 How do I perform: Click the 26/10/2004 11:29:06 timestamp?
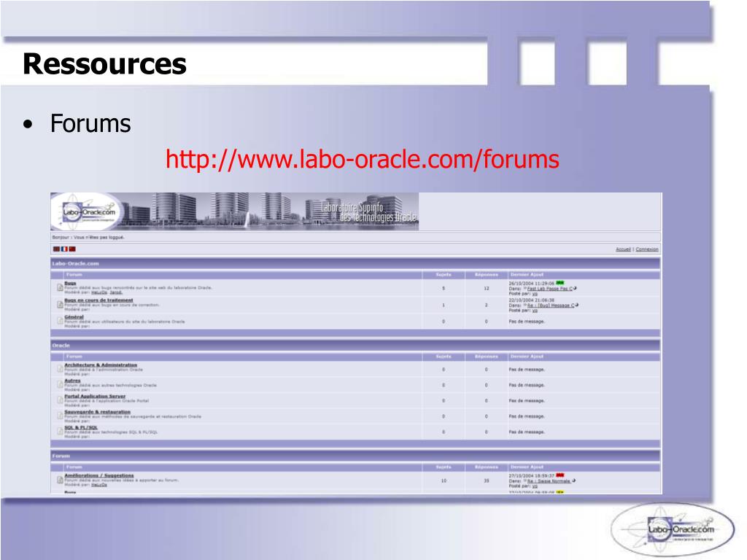531,284
